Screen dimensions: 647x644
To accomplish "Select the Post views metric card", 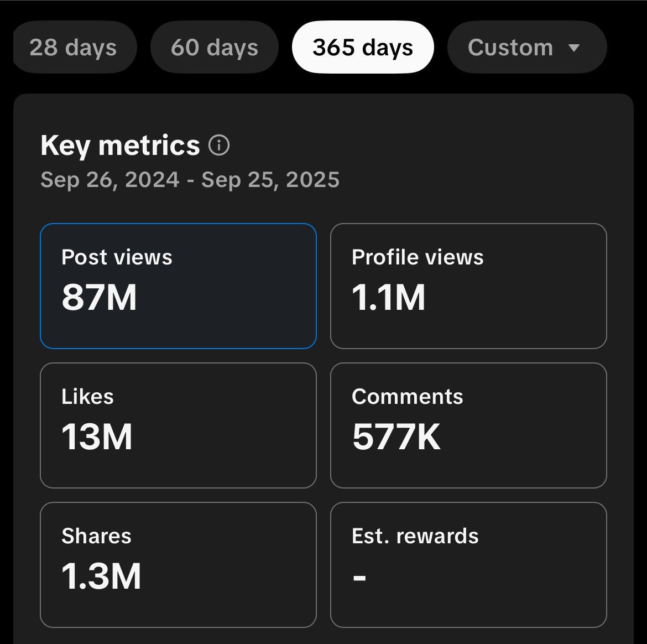I will 178,286.
